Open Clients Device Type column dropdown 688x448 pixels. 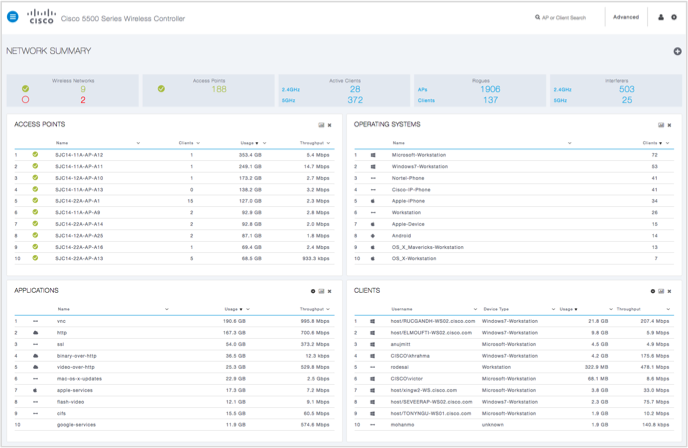pyautogui.click(x=553, y=309)
